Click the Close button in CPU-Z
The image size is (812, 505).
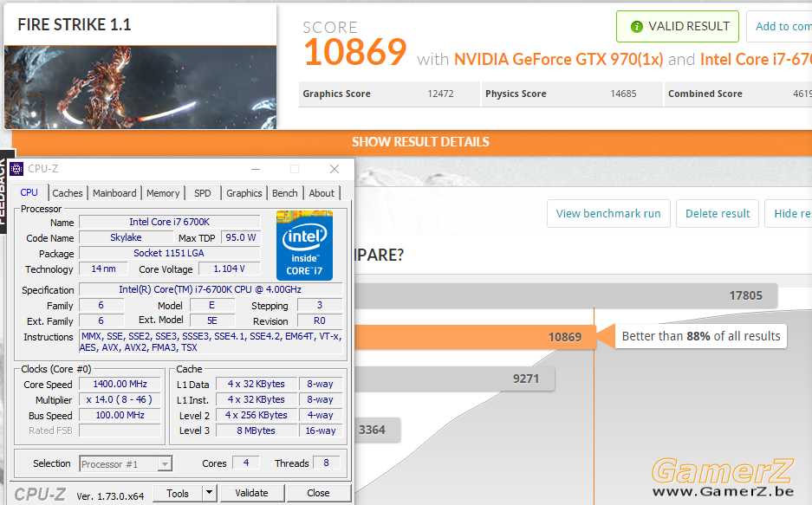(x=319, y=493)
